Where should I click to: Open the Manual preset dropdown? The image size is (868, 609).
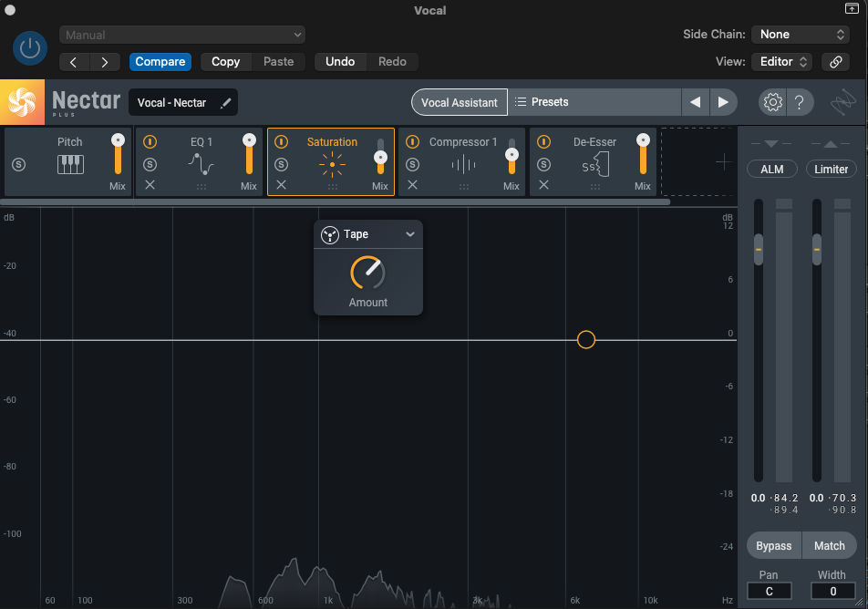pos(182,35)
